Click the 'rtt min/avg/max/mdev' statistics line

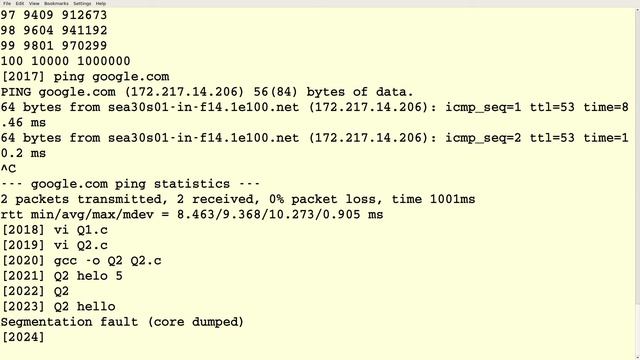192,214
